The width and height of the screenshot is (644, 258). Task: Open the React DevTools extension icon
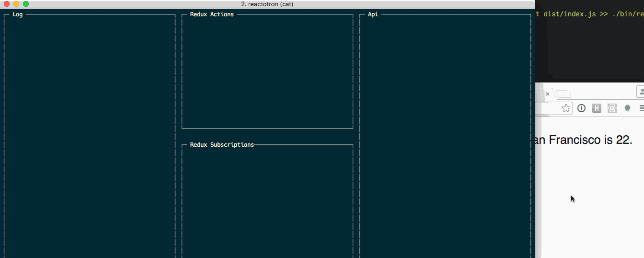[x=612, y=108]
